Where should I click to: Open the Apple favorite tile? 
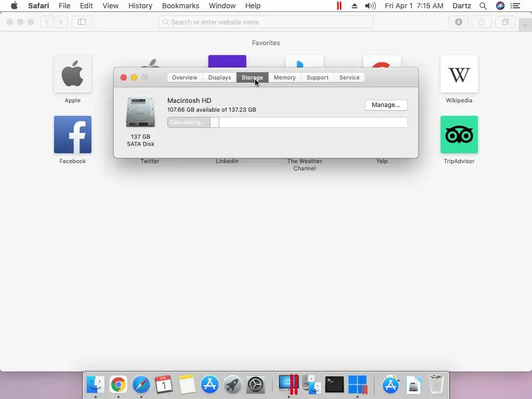point(73,74)
